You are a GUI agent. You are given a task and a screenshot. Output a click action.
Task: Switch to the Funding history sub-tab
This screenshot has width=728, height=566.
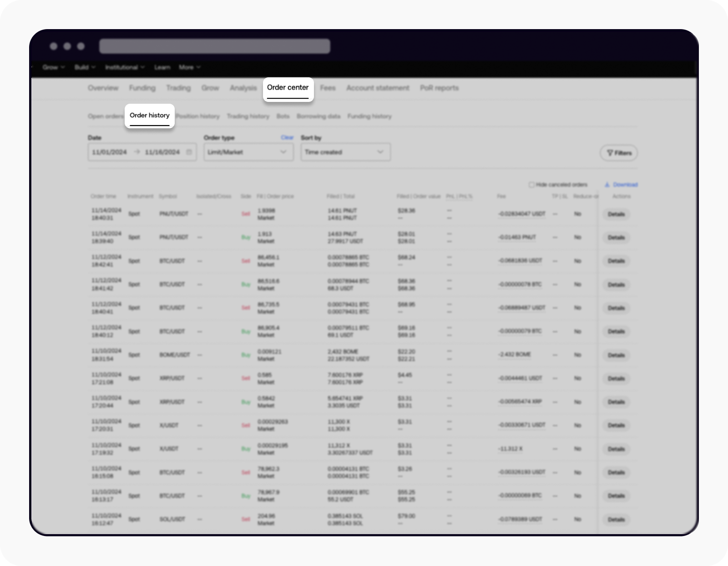click(369, 116)
